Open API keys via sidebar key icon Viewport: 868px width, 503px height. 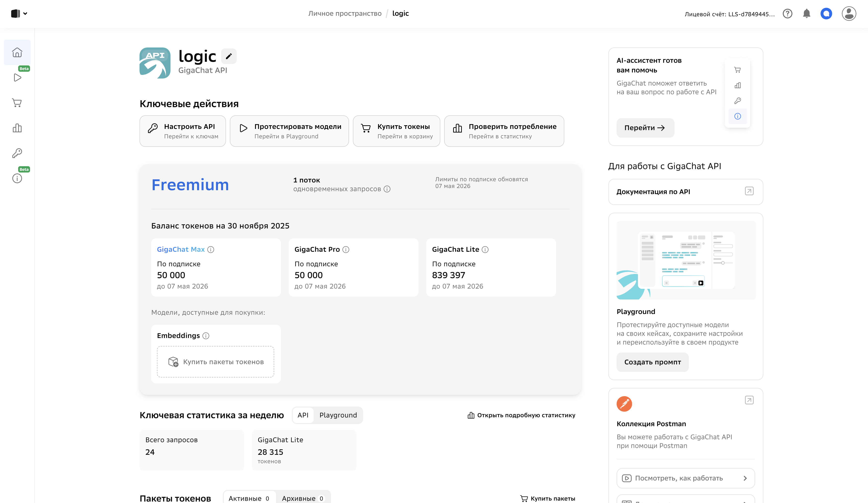pos(17,153)
